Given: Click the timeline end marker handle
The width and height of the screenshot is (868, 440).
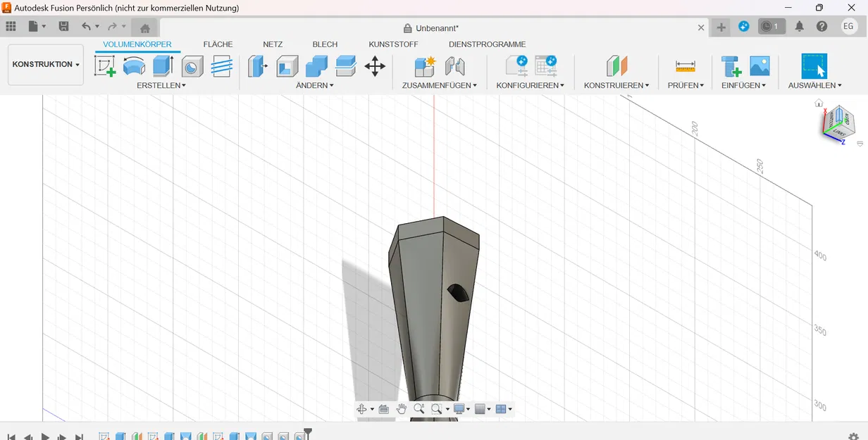Looking at the screenshot, I should pyautogui.click(x=308, y=432).
